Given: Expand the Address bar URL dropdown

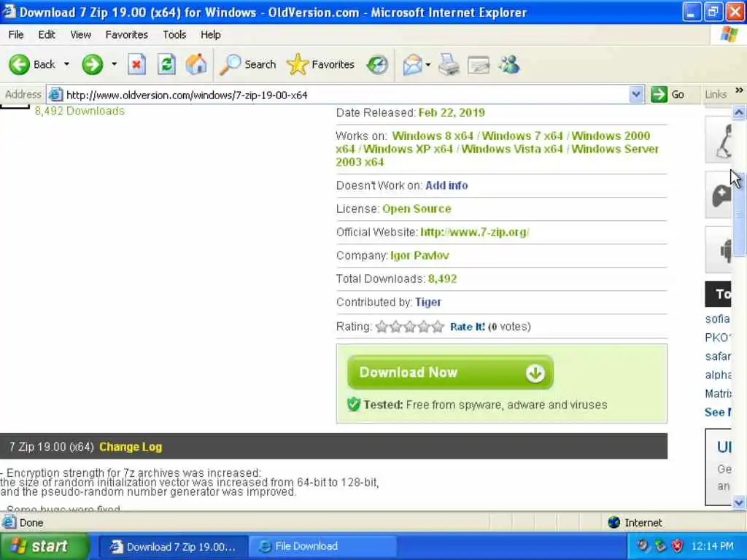Looking at the screenshot, I should point(635,94).
